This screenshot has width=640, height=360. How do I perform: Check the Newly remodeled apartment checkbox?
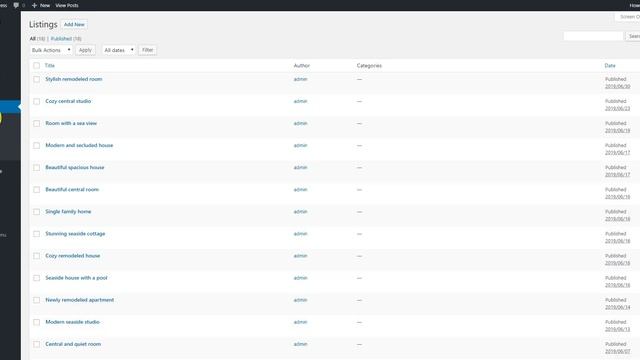[x=37, y=300]
